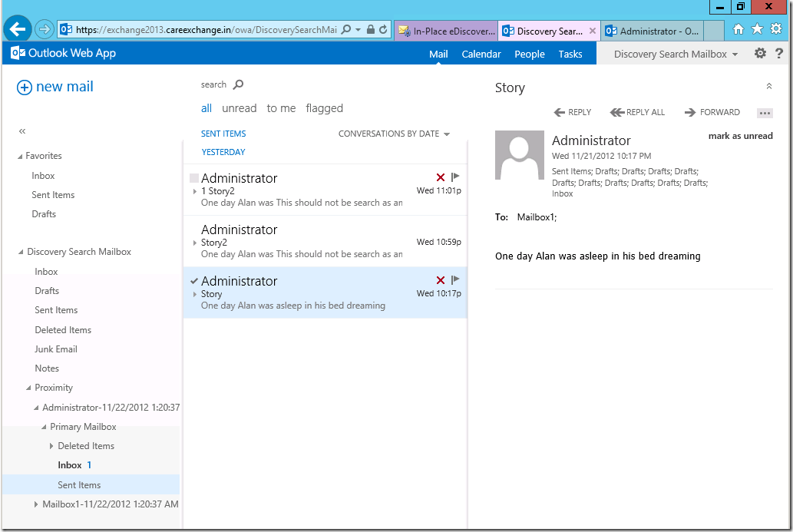
Task: Expand the Story conversation triangle
Action: tap(195, 294)
